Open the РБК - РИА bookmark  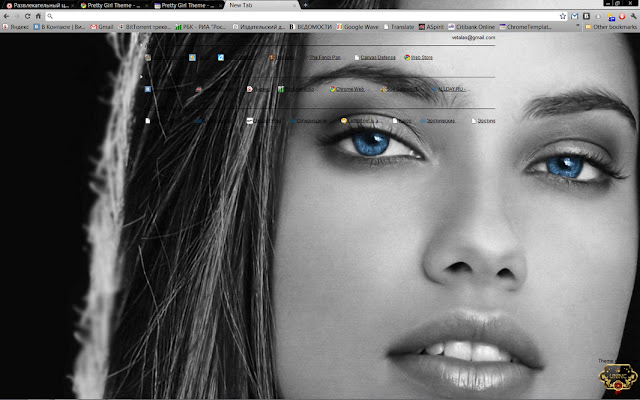coord(200,27)
